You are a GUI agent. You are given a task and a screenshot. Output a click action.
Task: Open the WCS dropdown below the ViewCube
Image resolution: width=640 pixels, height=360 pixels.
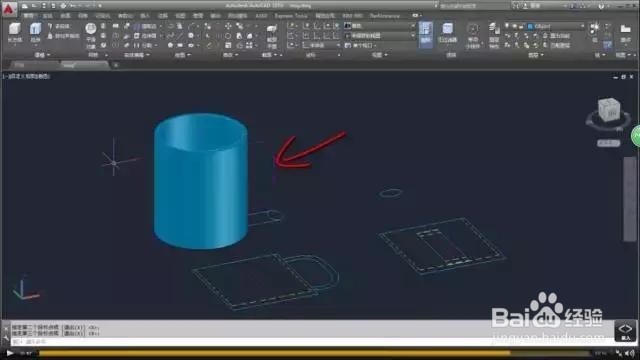[x=608, y=143]
